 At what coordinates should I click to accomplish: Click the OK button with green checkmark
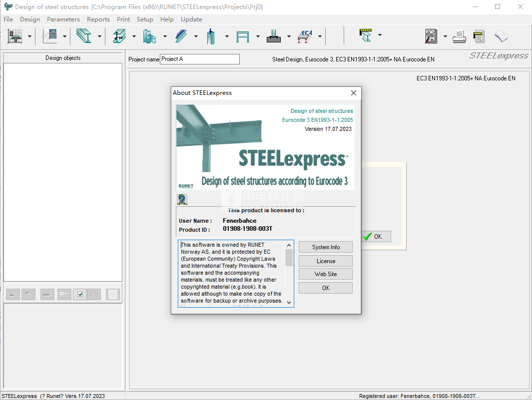pos(376,237)
